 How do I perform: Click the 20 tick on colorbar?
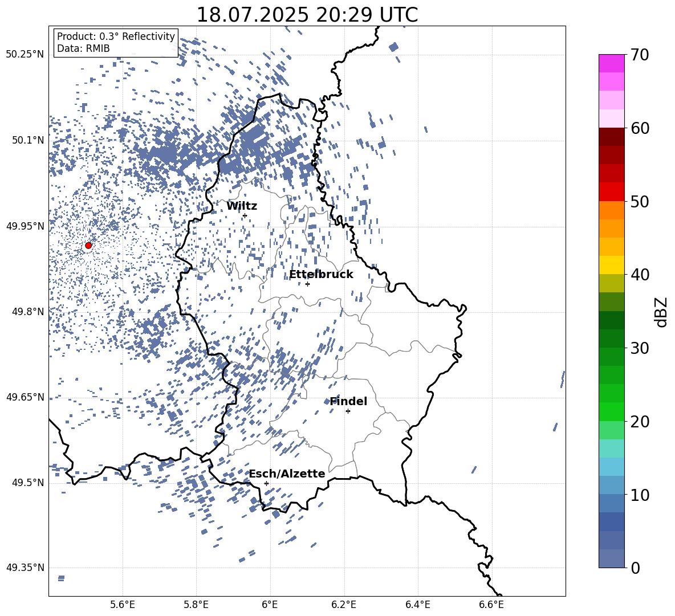click(640, 421)
